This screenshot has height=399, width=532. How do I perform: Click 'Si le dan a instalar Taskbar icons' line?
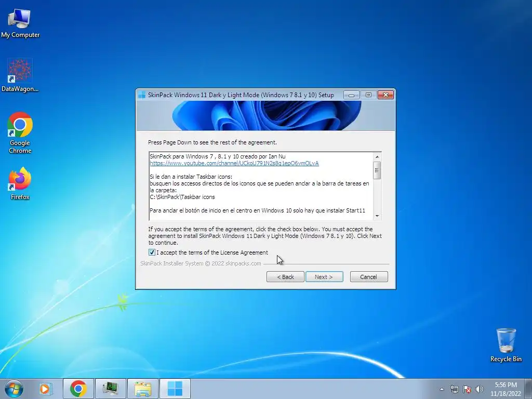191,177
